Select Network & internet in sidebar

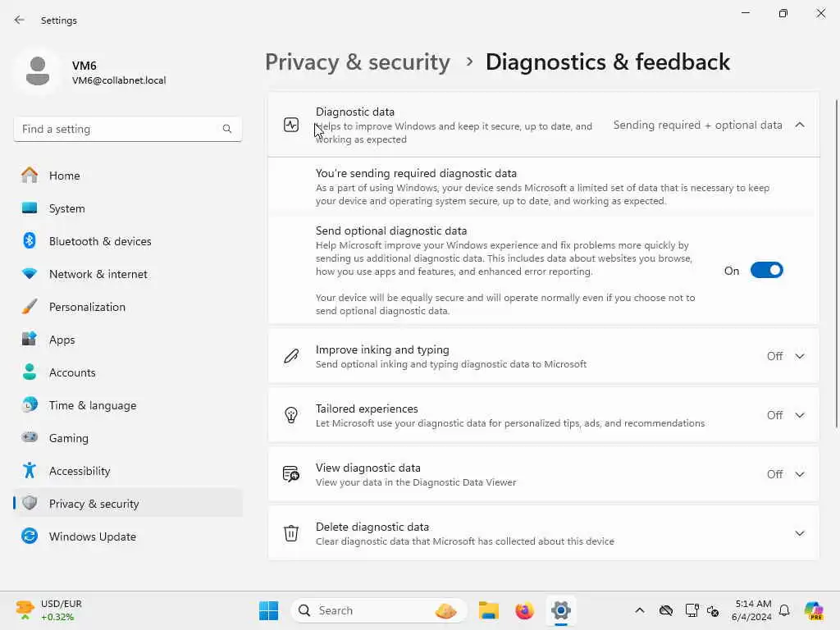pyautogui.click(x=128, y=274)
